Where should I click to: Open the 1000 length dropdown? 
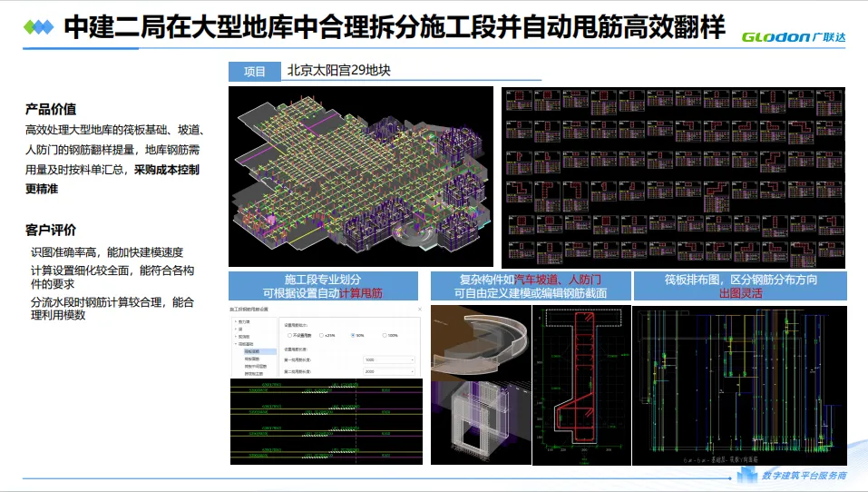pos(389,360)
